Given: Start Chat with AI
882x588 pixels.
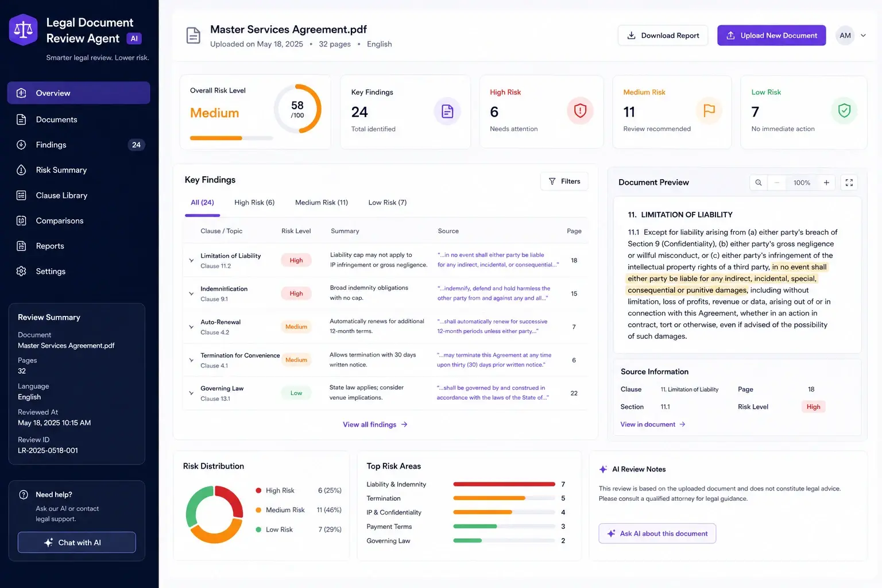Looking at the screenshot, I should click(x=77, y=543).
